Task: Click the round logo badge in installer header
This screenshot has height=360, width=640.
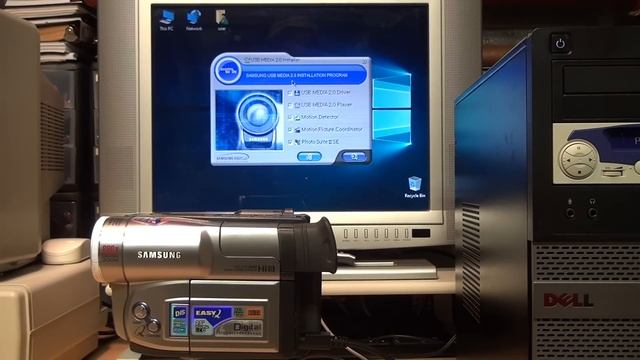Action: coord(228,71)
